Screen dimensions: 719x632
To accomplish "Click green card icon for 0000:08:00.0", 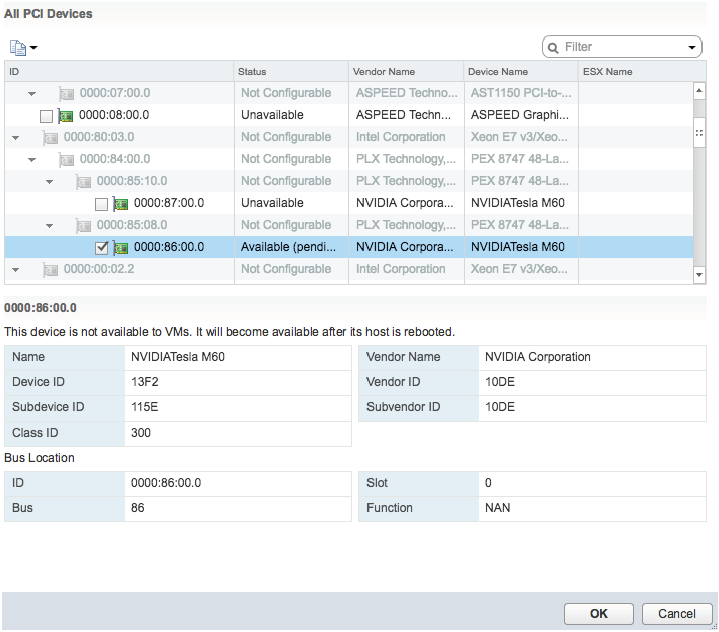I will [x=66, y=116].
